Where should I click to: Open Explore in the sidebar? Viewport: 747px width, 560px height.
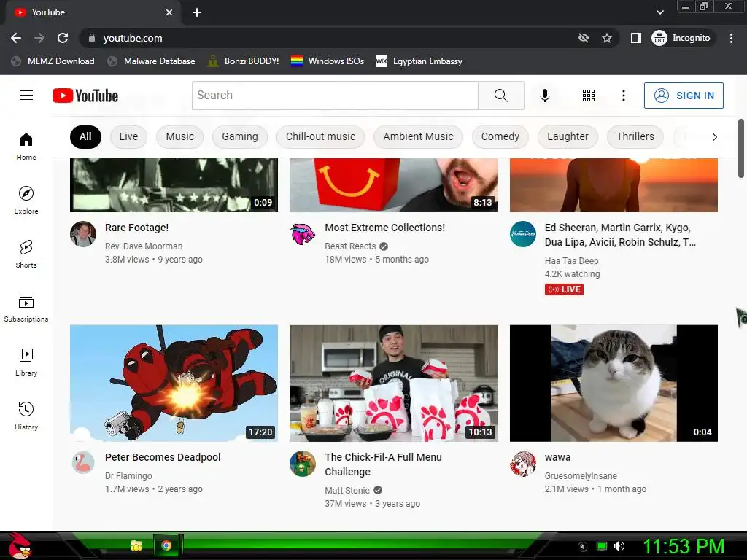(x=26, y=200)
